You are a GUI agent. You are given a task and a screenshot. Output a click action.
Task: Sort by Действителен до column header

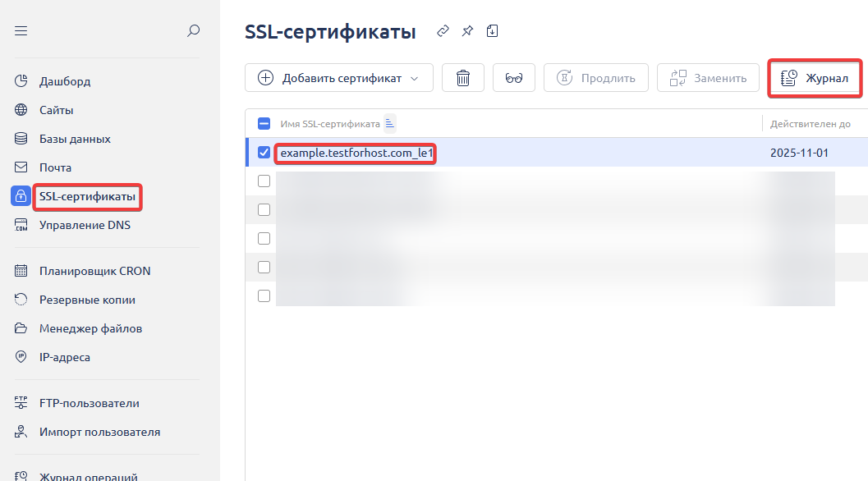click(810, 124)
